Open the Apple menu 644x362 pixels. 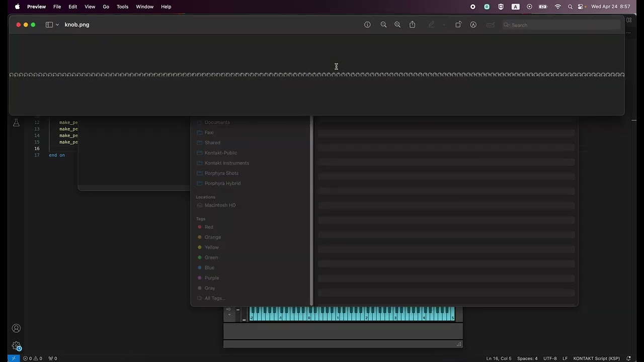click(17, 7)
